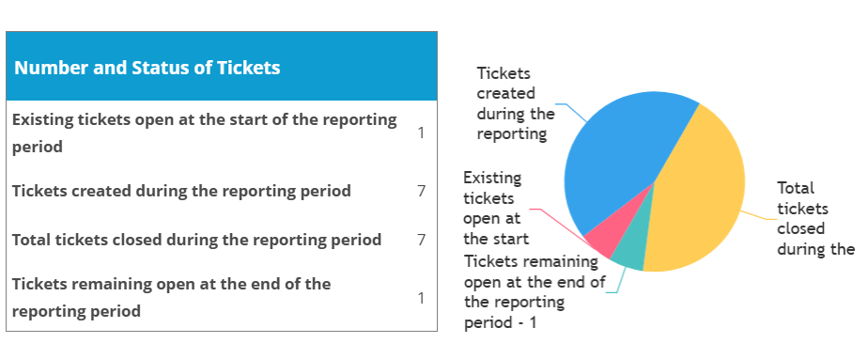Image resolution: width=868 pixels, height=359 pixels.
Task: Click the value 7 for tickets created
Action: (x=421, y=191)
